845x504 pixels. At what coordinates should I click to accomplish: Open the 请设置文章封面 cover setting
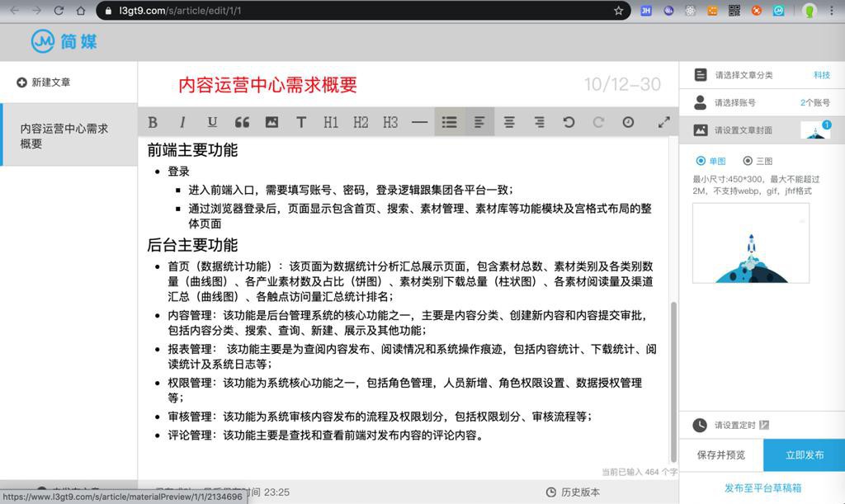762,130
